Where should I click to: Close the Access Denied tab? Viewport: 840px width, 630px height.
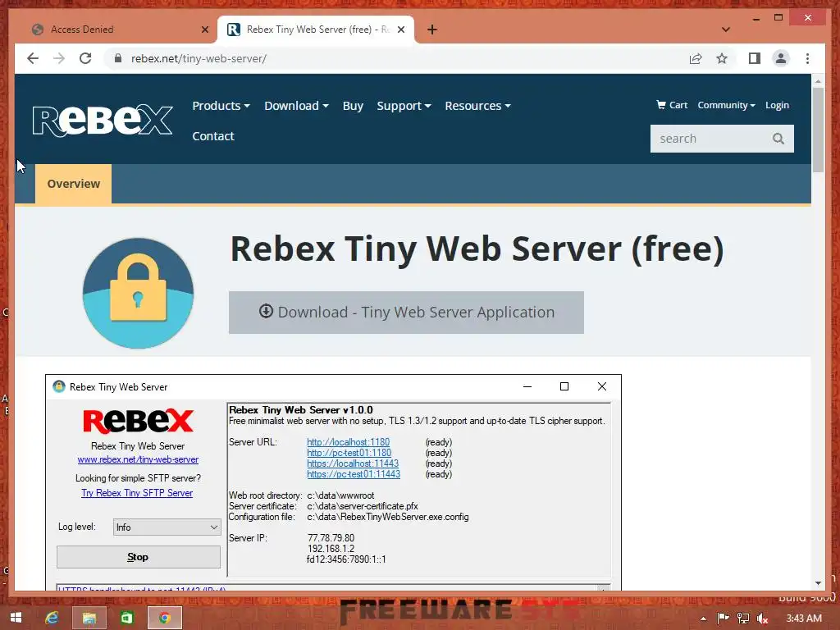[204, 30]
